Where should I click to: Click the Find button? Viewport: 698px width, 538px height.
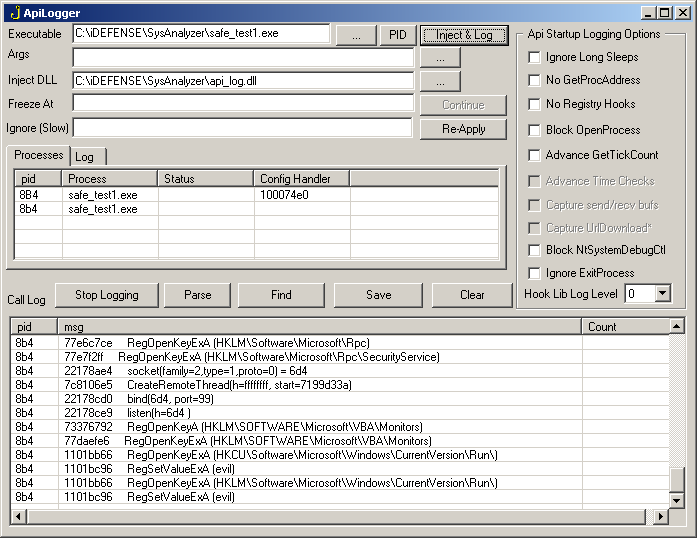[x=281, y=295]
